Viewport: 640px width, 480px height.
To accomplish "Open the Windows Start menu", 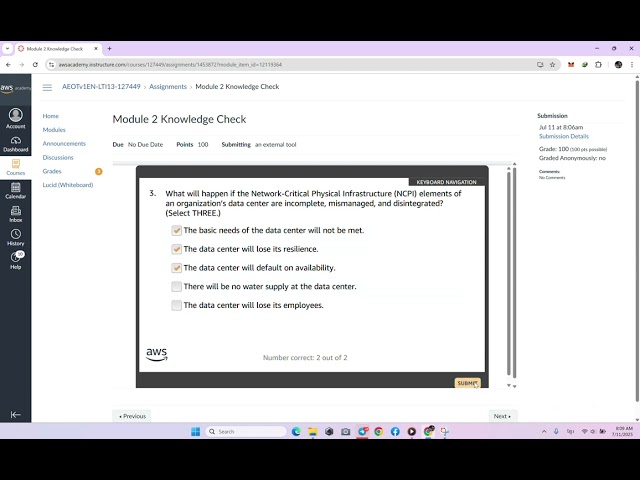I will pos(196,431).
